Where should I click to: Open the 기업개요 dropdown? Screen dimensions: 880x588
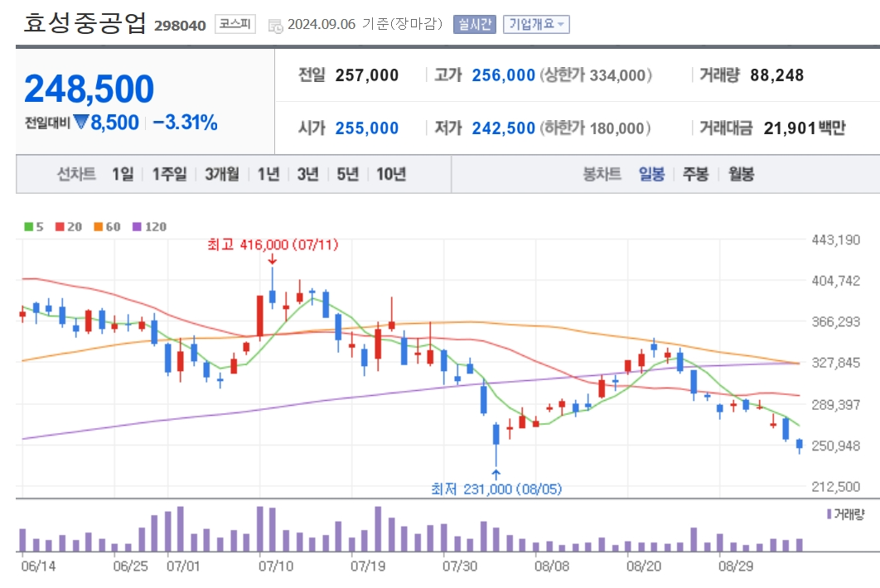pos(536,24)
